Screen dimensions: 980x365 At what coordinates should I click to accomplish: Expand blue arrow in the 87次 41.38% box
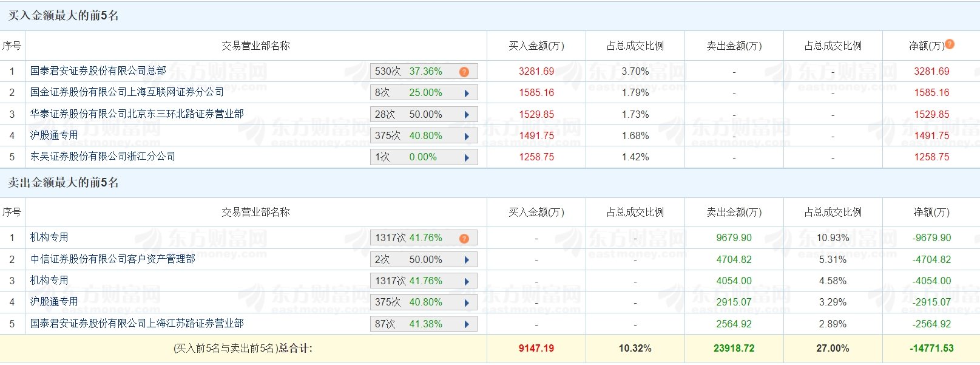point(467,324)
